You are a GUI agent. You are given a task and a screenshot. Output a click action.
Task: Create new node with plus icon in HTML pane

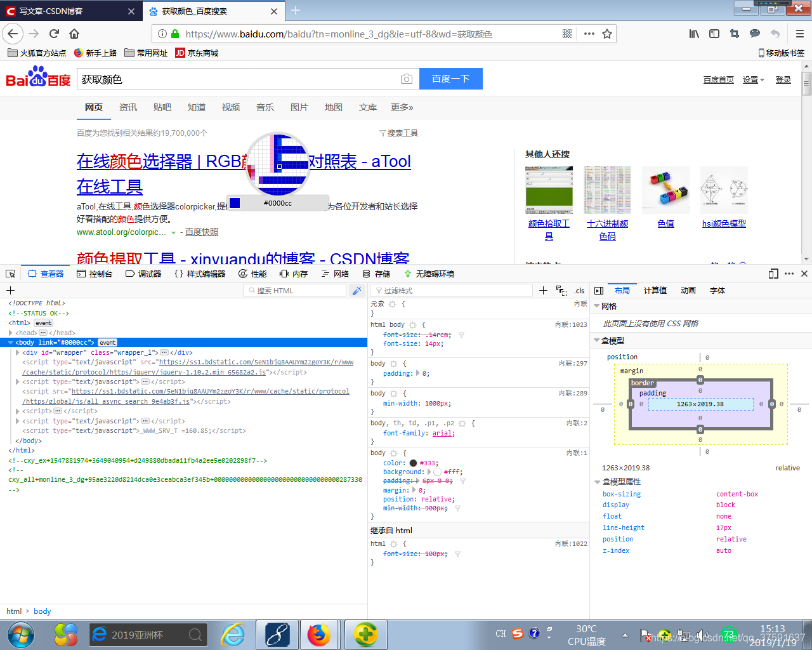[x=10, y=290]
